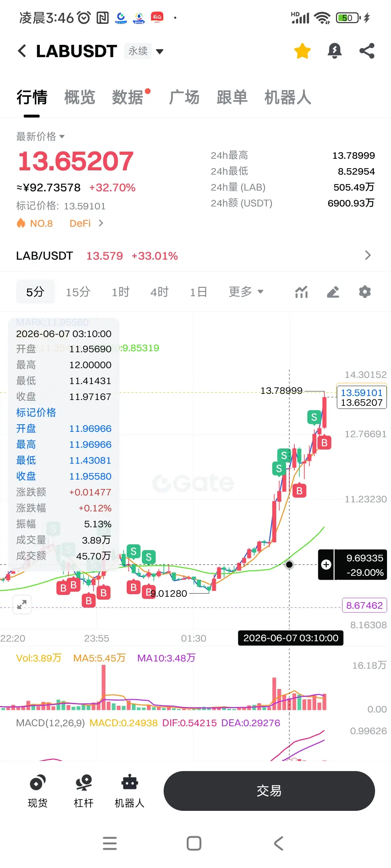Select the 1日 chart interval
The width and height of the screenshot is (391, 868).
pyautogui.click(x=198, y=292)
